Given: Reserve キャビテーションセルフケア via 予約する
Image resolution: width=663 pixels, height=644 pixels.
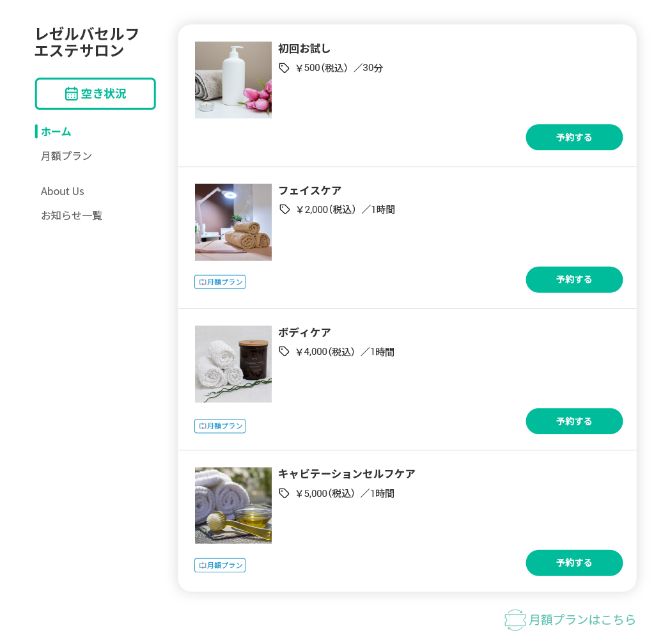Looking at the screenshot, I should pos(574,563).
